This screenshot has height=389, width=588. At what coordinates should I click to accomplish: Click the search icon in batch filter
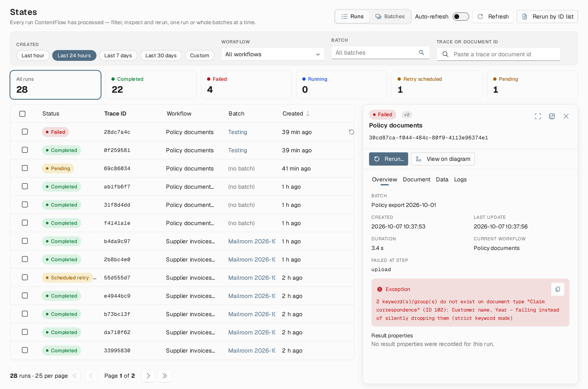point(421,53)
